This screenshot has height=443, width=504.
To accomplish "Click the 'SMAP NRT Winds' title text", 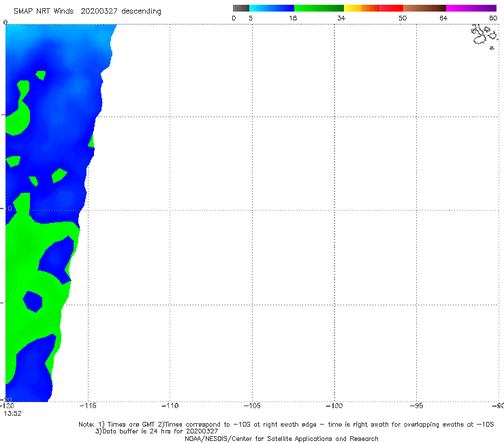I will click(44, 11).
